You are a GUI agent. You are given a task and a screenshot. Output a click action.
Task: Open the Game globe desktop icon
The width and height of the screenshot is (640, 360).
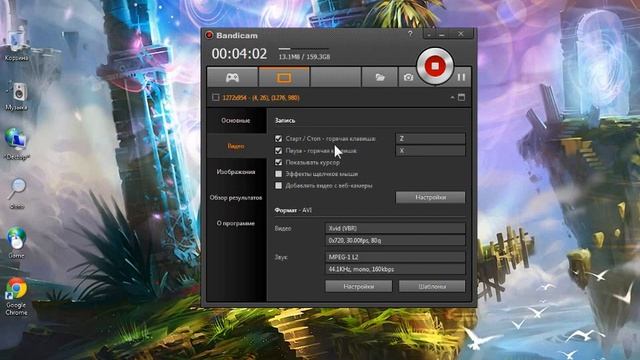tap(16, 242)
